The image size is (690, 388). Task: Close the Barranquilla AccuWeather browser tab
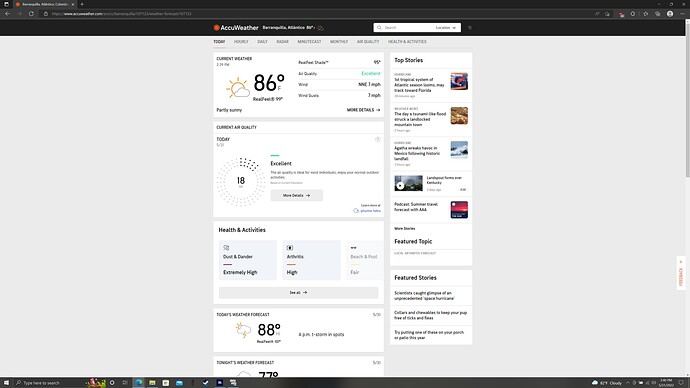(x=73, y=4)
